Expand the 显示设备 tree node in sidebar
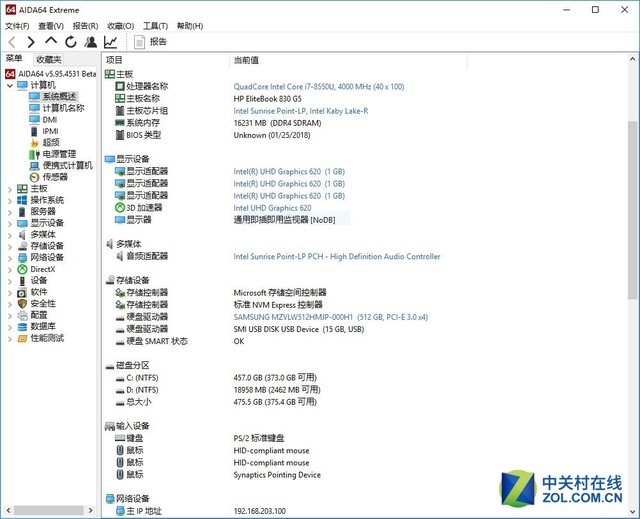This screenshot has width=640, height=519. [10, 224]
